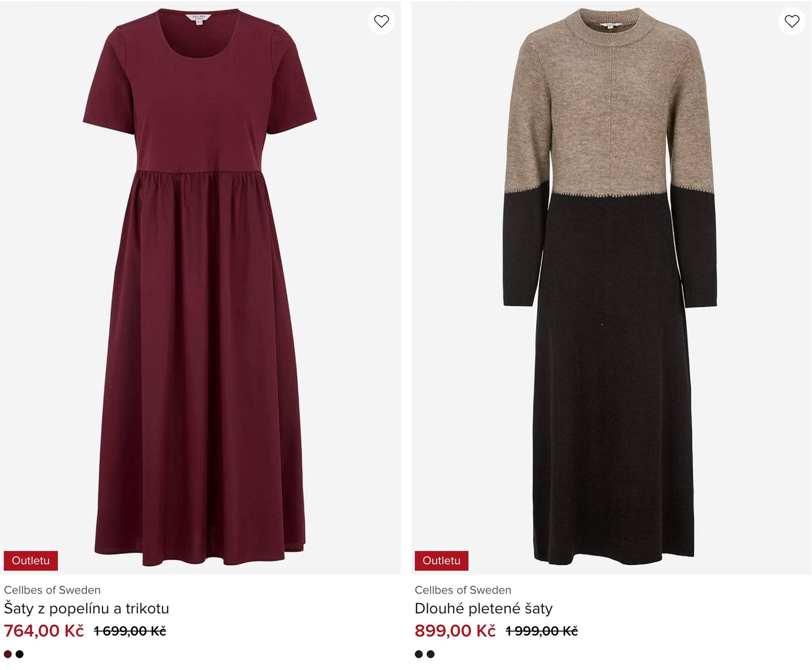Click the crossed-out price 1 699,00 Kč

(x=130, y=631)
